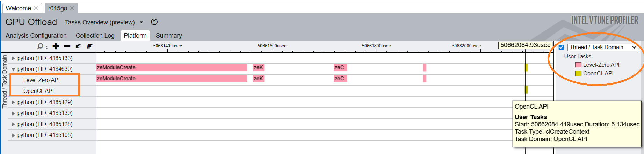Close the r015go result tab
644x154 pixels.
coord(72,8)
